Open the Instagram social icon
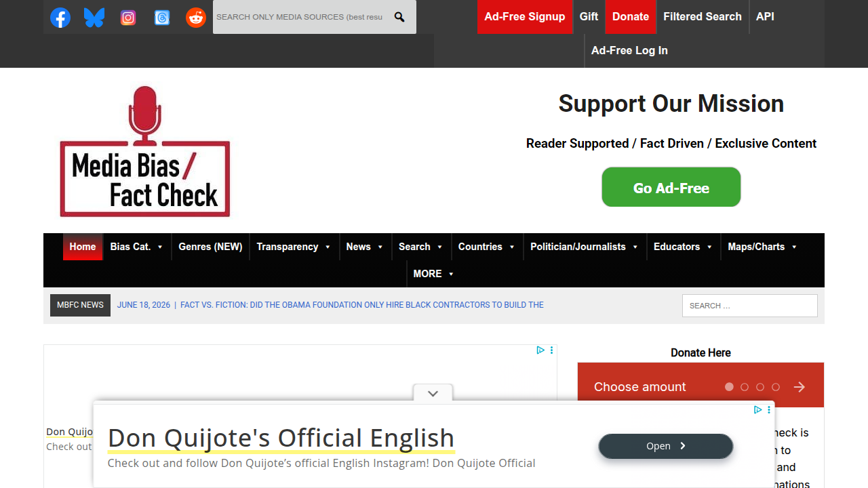Screen dimensions: 868x488 pyautogui.click(x=128, y=18)
